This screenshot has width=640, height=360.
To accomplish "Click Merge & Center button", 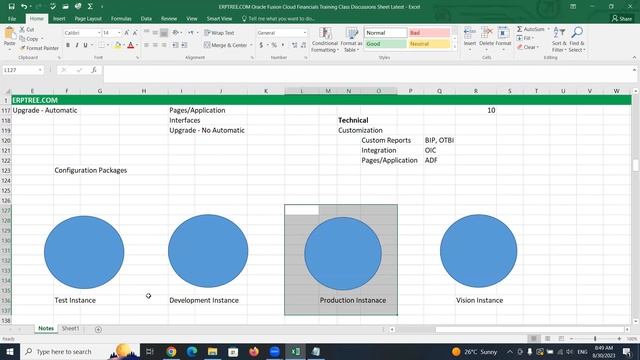I will coord(225,45).
